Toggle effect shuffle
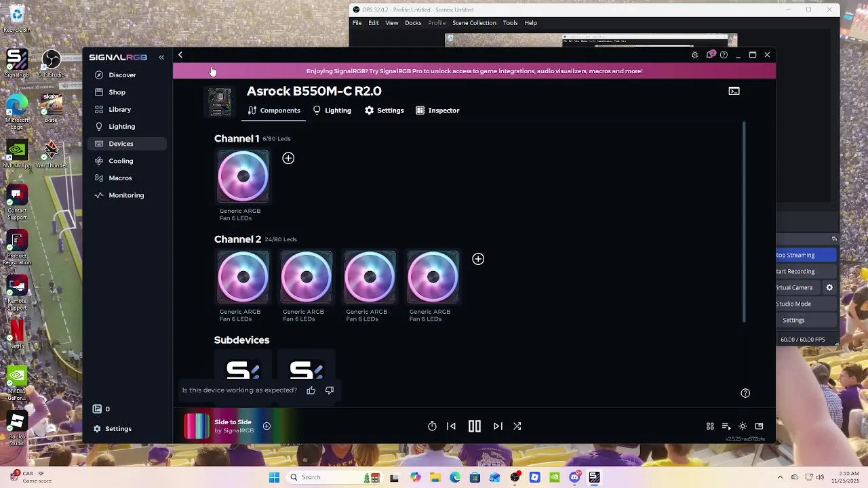 click(x=517, y=426)
